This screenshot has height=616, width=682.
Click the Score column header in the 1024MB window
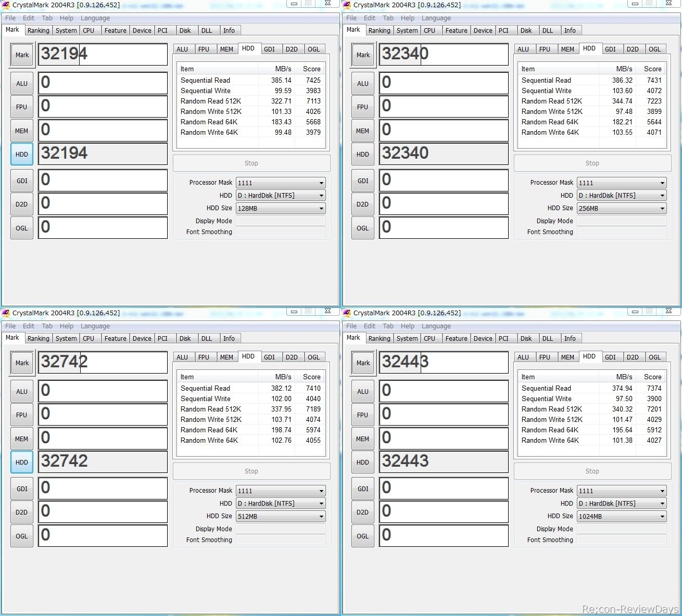coord(651,377)
